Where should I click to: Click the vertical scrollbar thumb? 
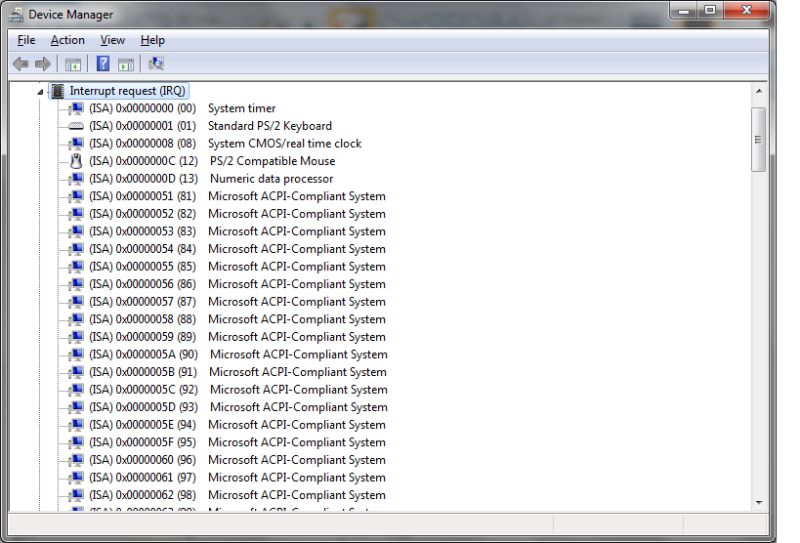pyautogui.click(x=759, y=139)
